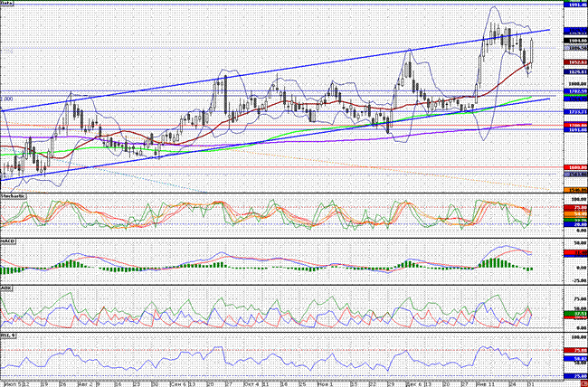Select the blue 1733.21 support level tag
The image size is (588, 387).
[575, 112]
